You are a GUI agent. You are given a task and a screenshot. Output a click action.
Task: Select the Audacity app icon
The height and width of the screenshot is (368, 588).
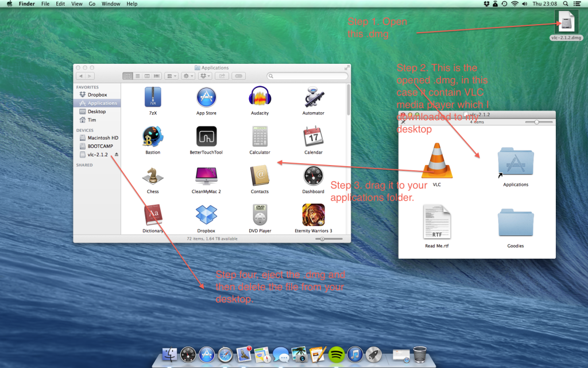pos(260,97)
